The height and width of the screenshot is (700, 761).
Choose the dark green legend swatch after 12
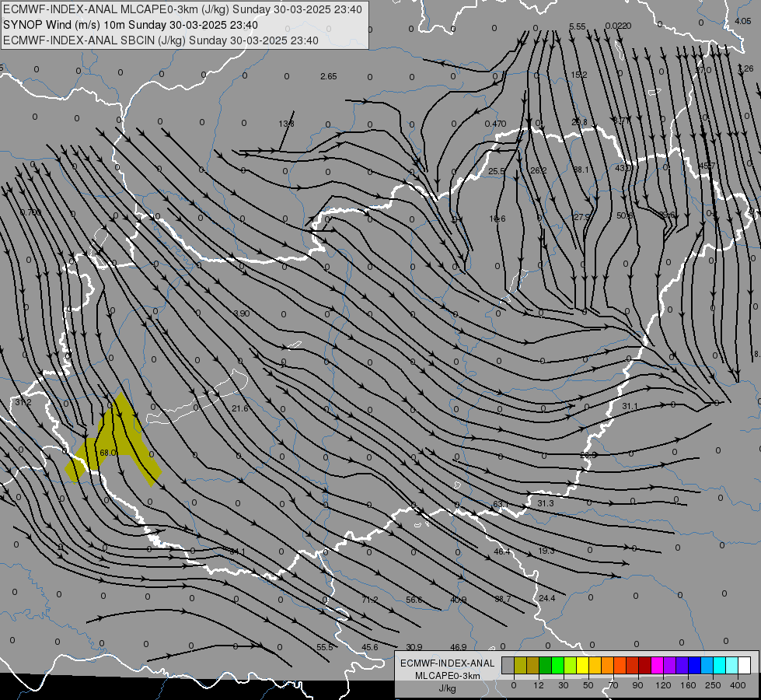pyautogui.click(x=545, y=665)
